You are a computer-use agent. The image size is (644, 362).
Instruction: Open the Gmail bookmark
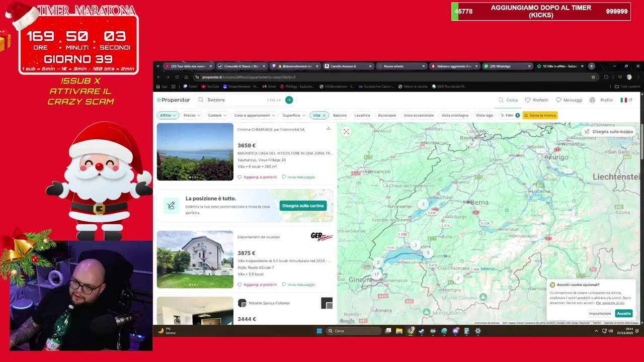click(x=269, y=86)
